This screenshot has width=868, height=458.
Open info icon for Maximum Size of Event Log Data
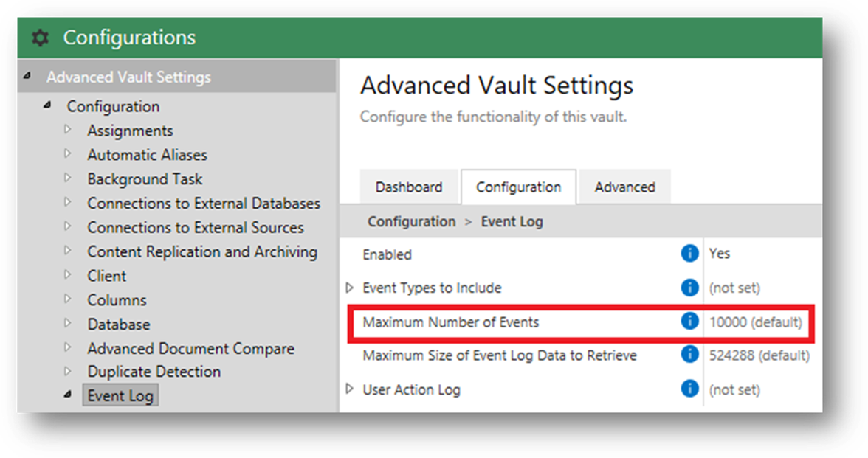pyautogui.click(x=689, y=355)
